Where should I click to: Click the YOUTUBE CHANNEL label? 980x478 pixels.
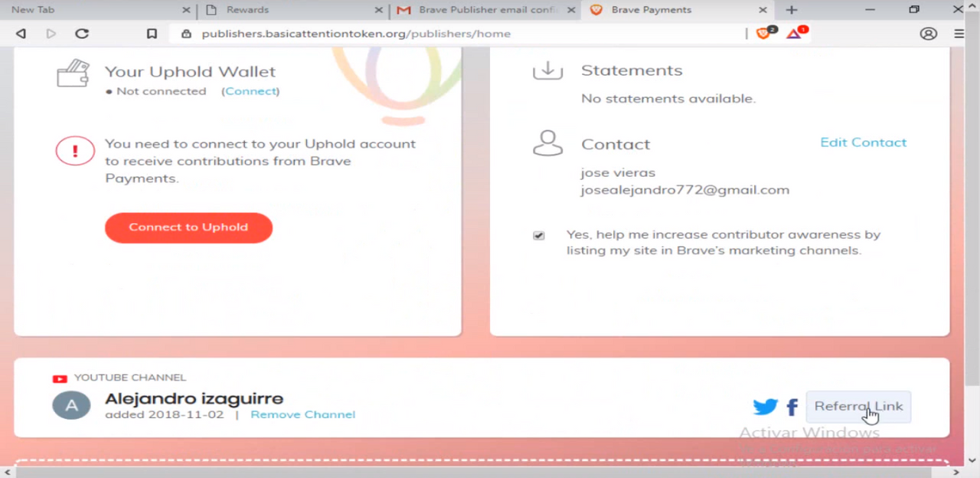130,378
